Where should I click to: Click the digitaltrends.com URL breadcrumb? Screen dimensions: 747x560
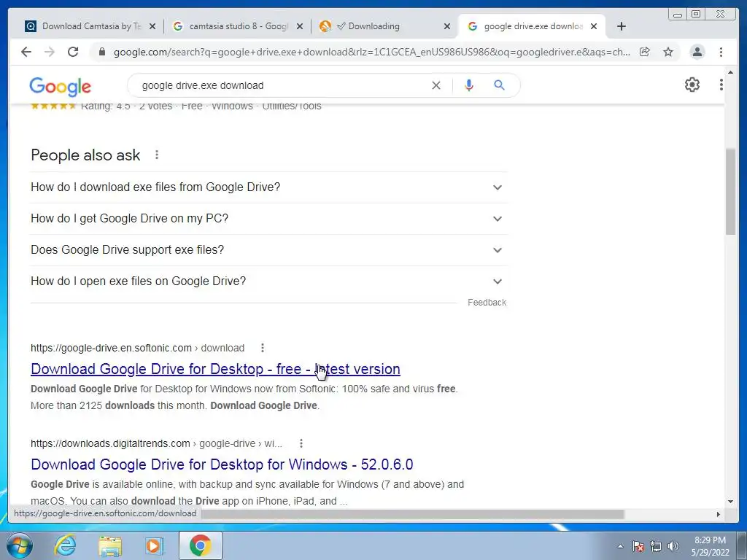coord(156,443)
